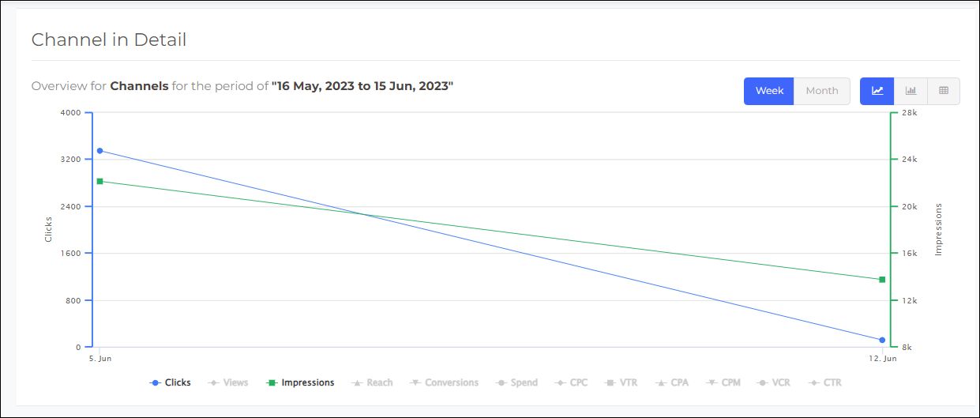The width and height of the screenshot is (980, 418).
Task: Select the Month period button
Action: pyautogui.click(x=822, y=91)
